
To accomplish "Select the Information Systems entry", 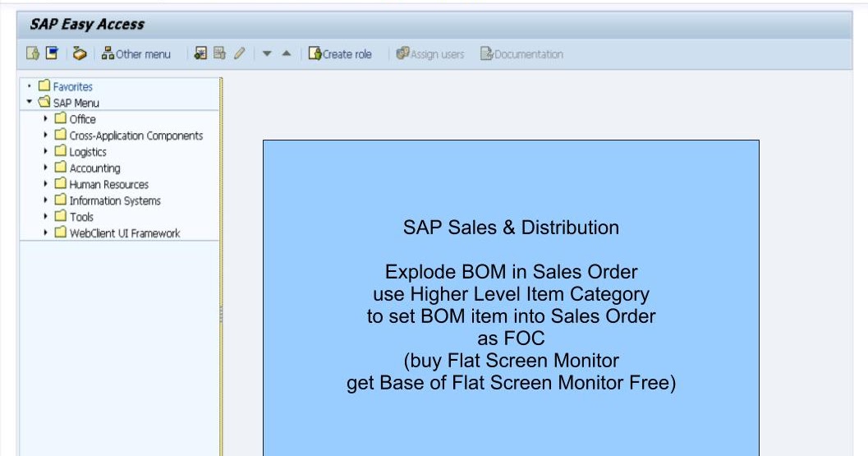I will point(115,200).
